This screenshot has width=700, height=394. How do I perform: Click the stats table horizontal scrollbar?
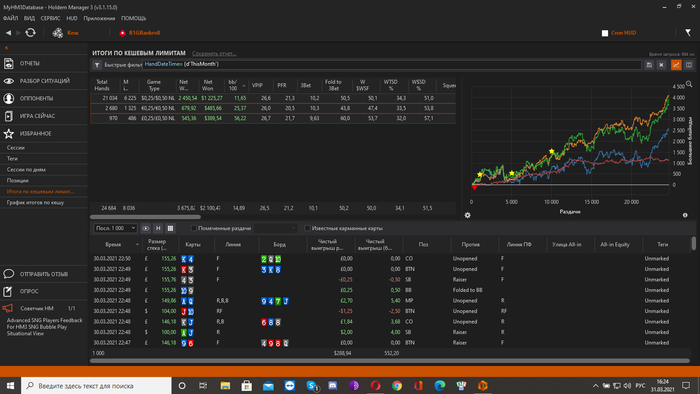[146, 217]
